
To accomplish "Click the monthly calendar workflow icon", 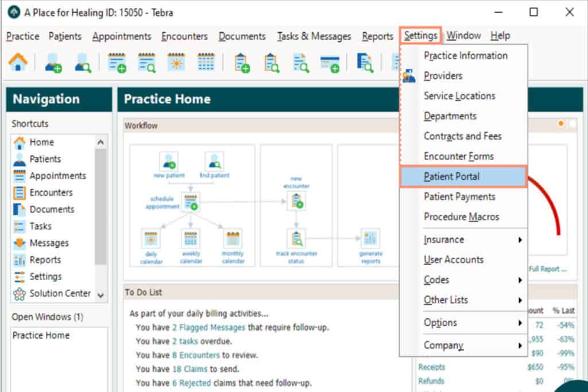I will 233,238.
